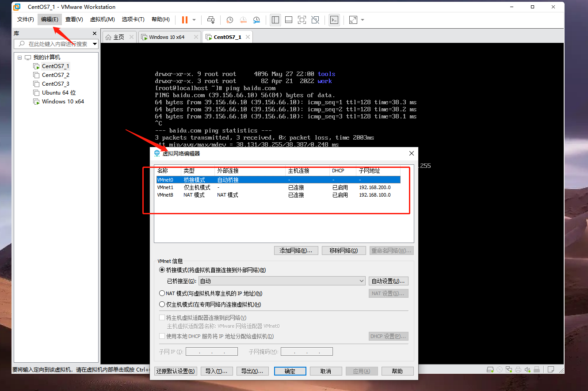Image resolution: width=588 pixels, height=391 pixels.
Task: Click the console view toolbar icon
Action: (x=334, y=20)
